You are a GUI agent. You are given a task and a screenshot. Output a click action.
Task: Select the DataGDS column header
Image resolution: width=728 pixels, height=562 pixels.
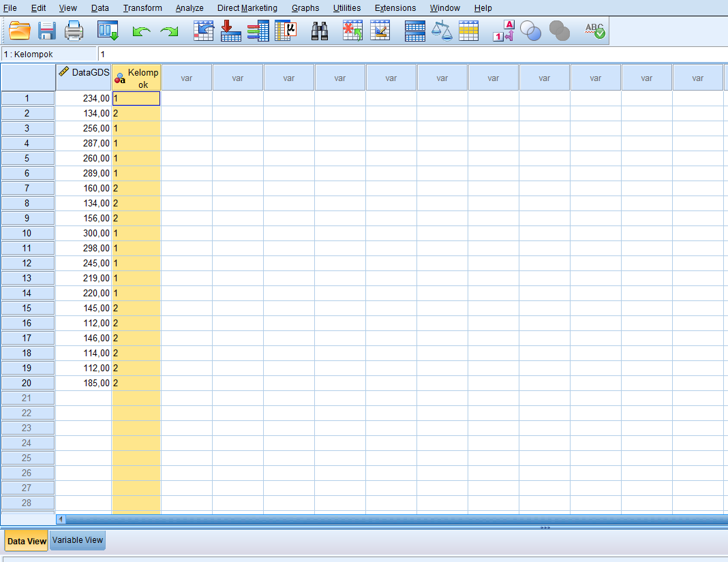(84, 78)
